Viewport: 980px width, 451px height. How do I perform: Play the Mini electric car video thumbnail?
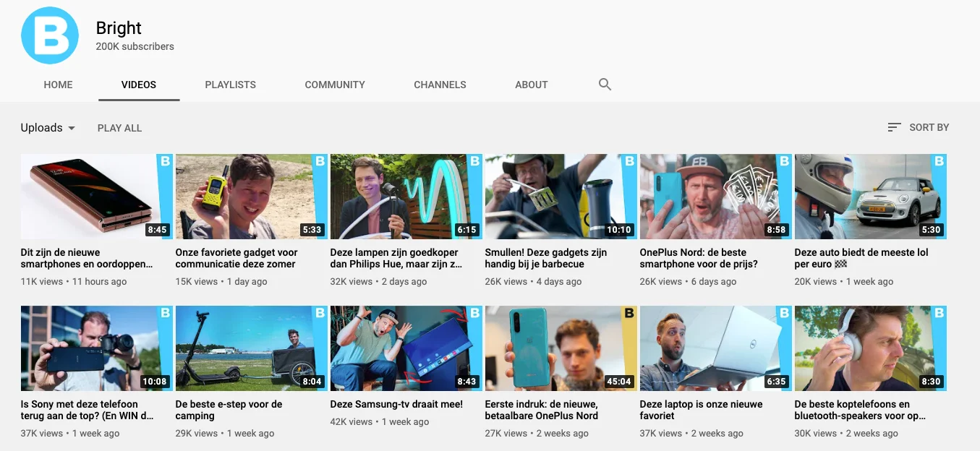tap(870, 197)
